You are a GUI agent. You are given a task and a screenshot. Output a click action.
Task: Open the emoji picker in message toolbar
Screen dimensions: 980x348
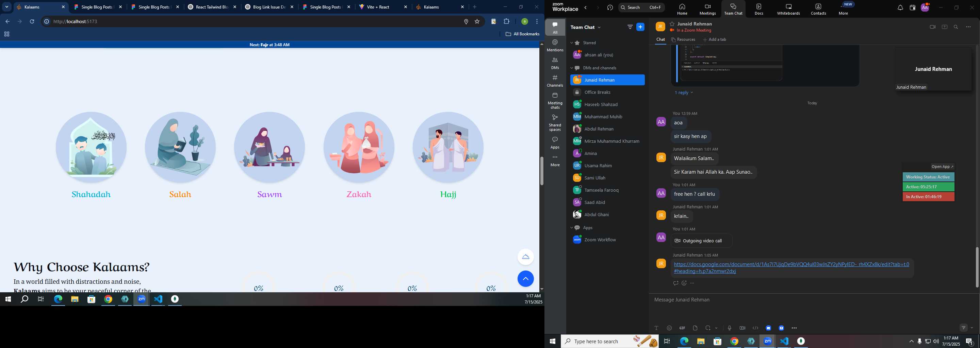[x=669, y=328]
